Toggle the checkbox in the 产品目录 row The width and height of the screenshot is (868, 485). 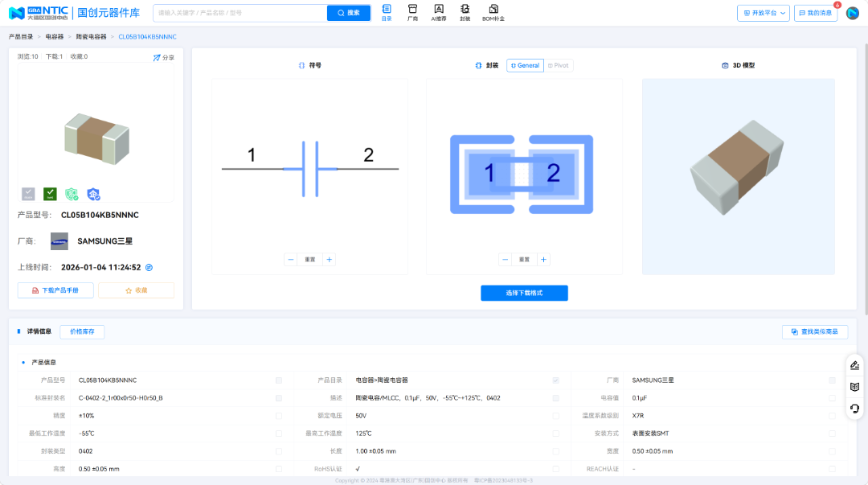click(556, 380)
